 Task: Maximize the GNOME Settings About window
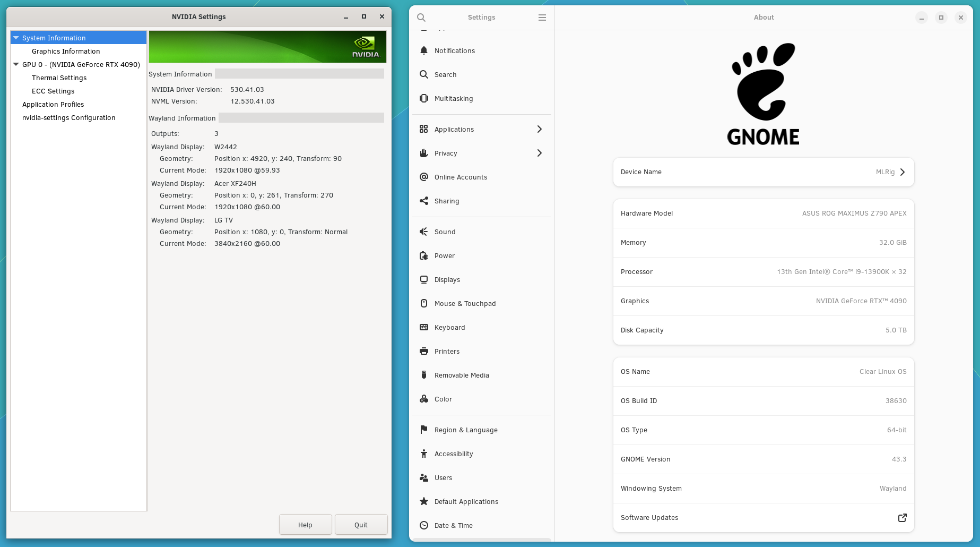point(941,18)
